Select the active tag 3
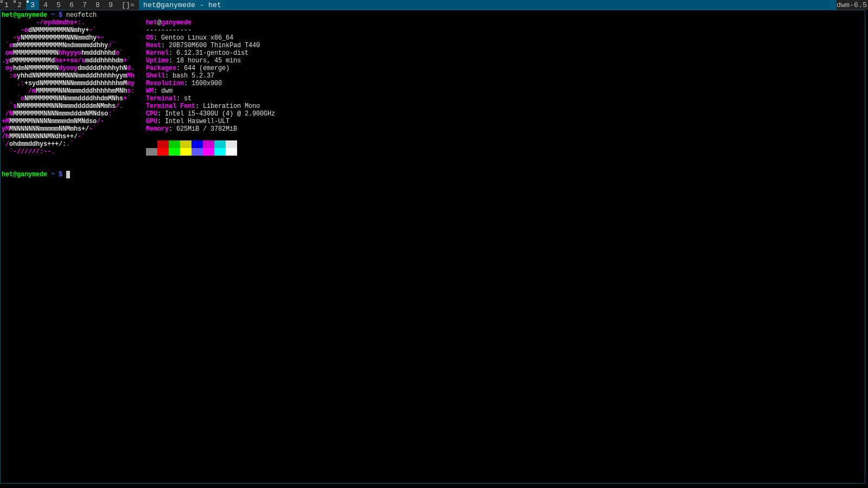 [33, 5]
